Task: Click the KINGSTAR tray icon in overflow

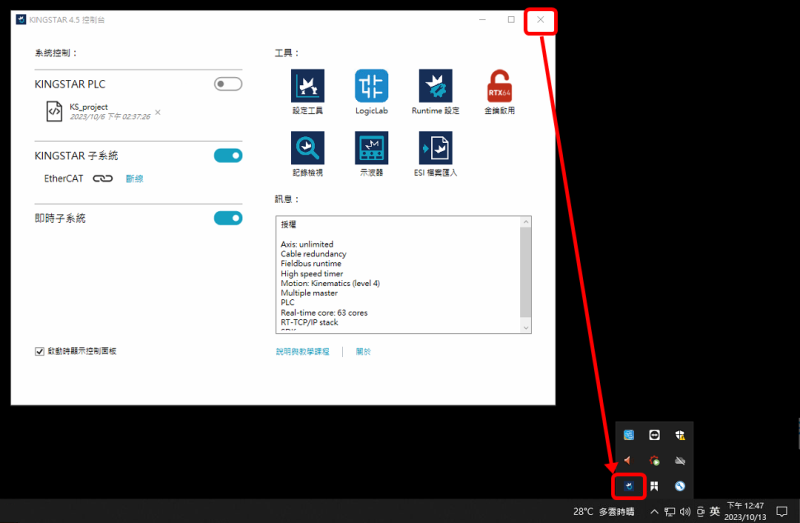Action: pos(629,486)
